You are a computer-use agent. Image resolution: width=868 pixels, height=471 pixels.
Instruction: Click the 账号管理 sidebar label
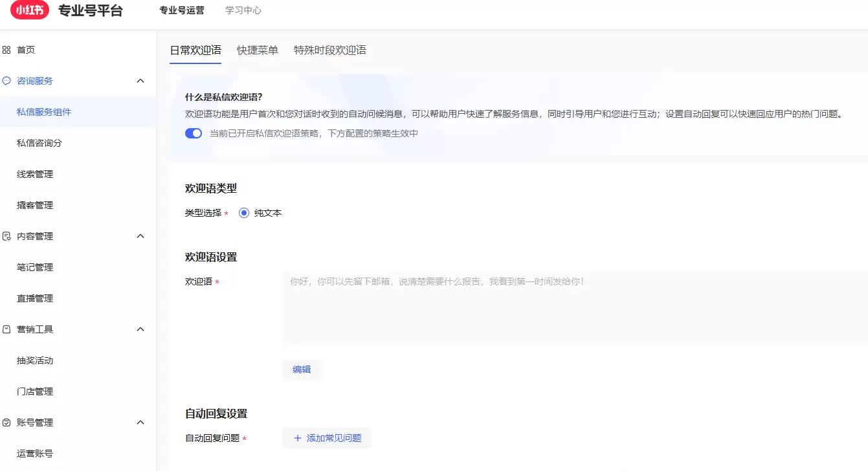(x=35, y=422)
